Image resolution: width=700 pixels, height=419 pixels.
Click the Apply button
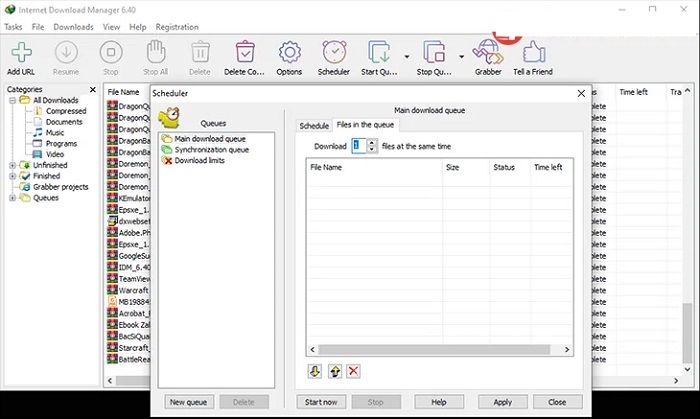502,402
